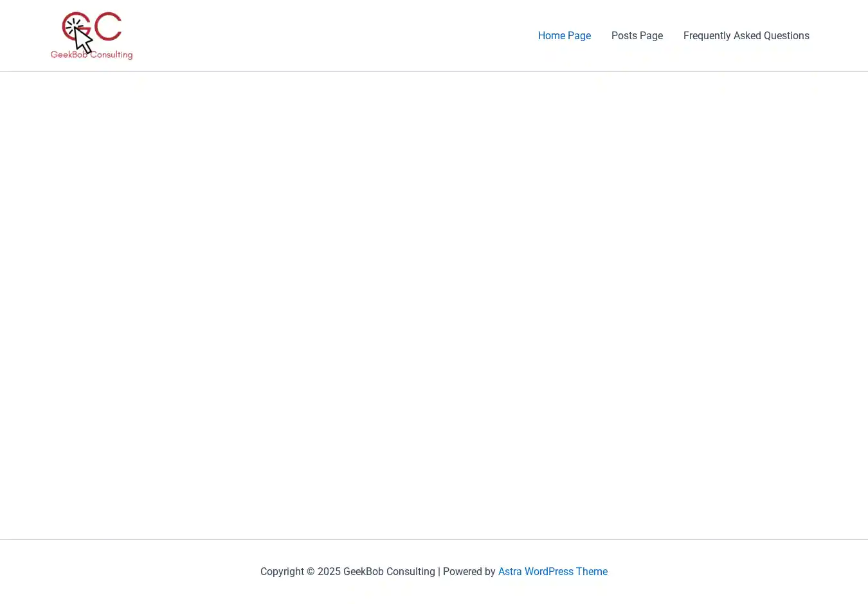Screen dimensions: 868x604
Task: Click the word 'Copyright' in footer
Action: (x=282, y=572)
